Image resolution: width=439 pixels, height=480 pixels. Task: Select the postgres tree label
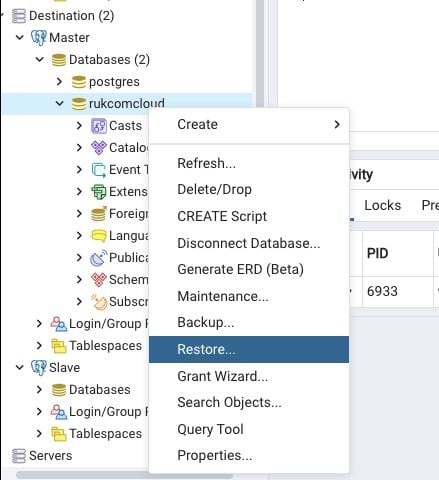[x=114, y=82]
